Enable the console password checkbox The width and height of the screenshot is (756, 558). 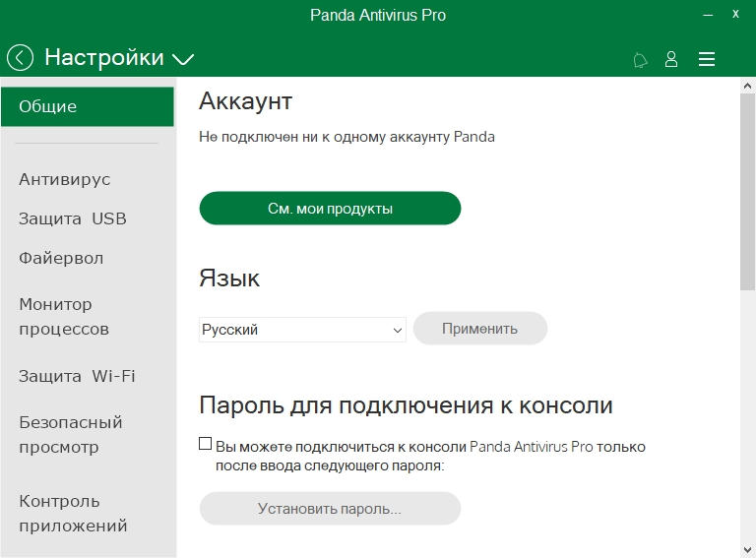(206, 445)
